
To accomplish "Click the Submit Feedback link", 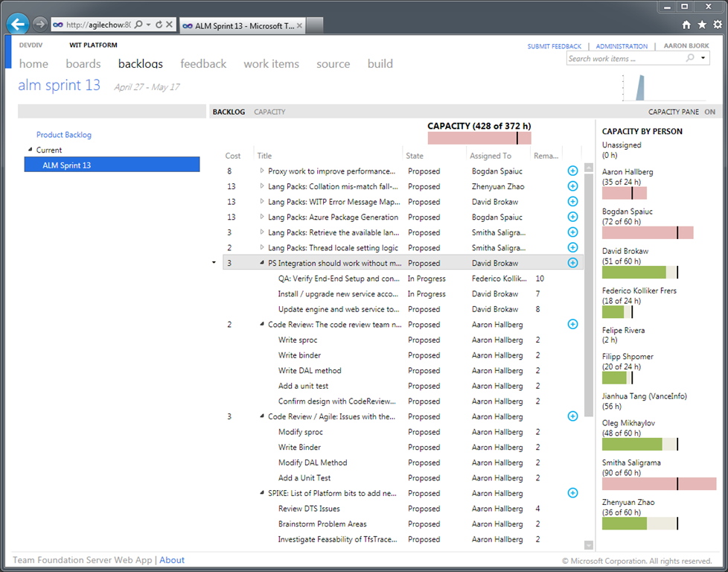I will click(555, 46).
